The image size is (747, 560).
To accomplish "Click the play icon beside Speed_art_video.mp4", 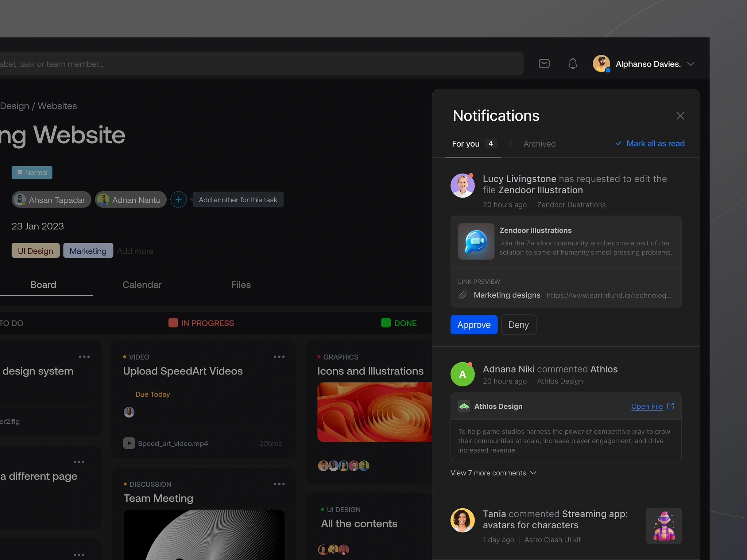I will [x=129, y=443].
